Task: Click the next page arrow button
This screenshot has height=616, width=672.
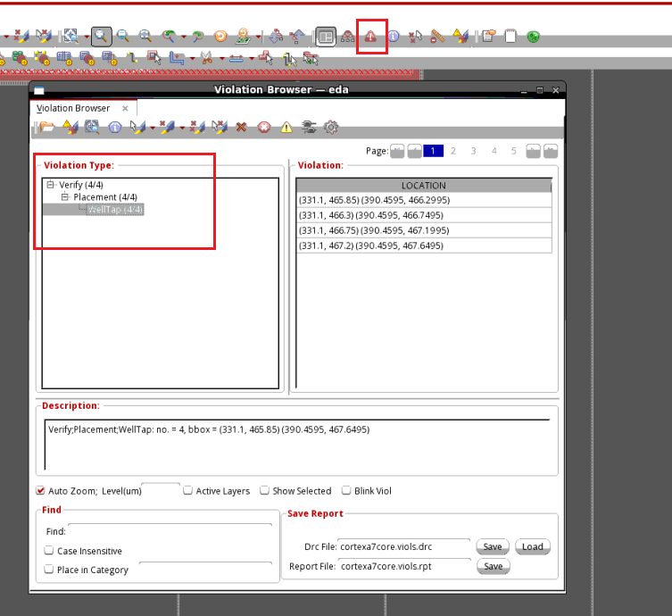Action: tap(533, 151)
